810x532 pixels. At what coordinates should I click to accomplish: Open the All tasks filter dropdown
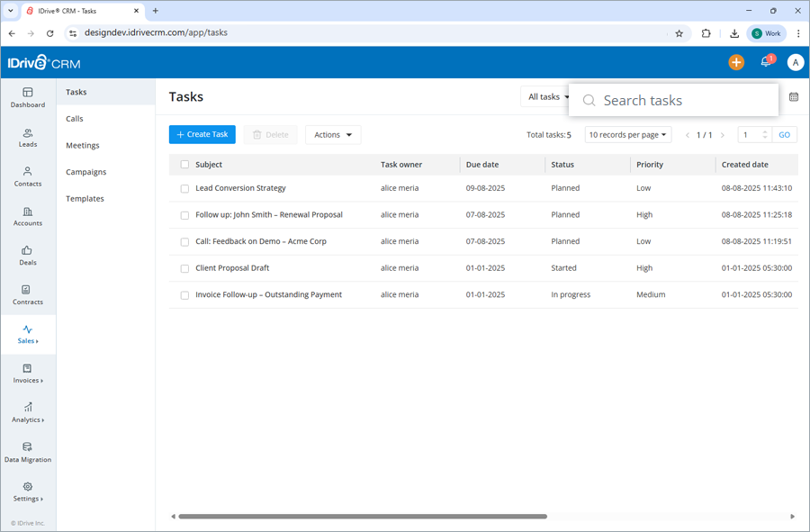point(544,95)
